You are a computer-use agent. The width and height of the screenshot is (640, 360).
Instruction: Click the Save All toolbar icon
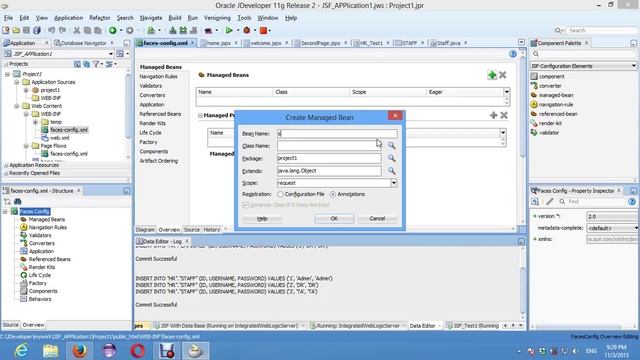[37, 30]
